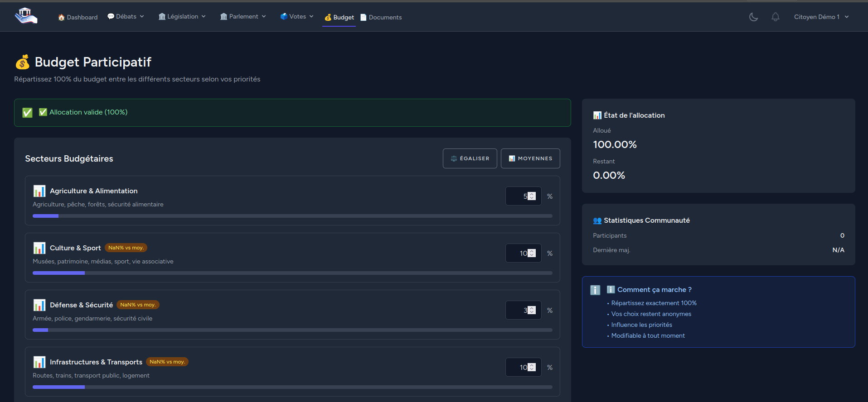Toggle dark mode with the moon icon
Image resolution: width=868 pixels, height=402 pixels.
pos(753,17)
